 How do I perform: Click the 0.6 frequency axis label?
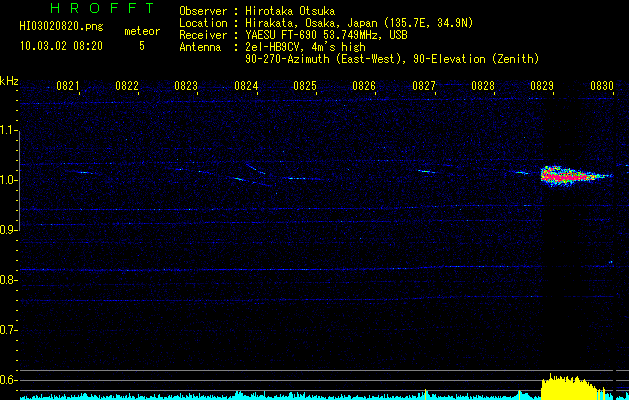pos(8,380)
